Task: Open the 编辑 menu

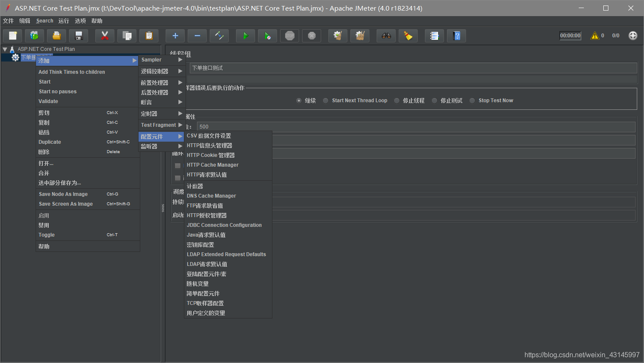Action: [x=25, y=21]
